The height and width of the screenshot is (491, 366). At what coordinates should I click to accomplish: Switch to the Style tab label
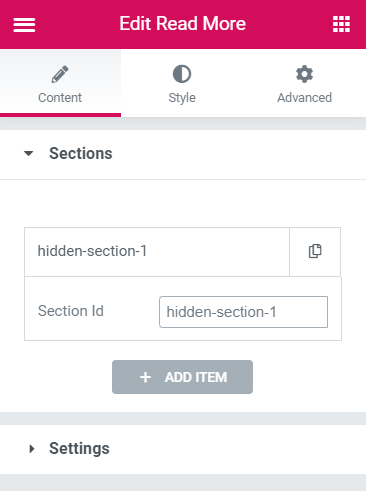[x=182, y=98]
